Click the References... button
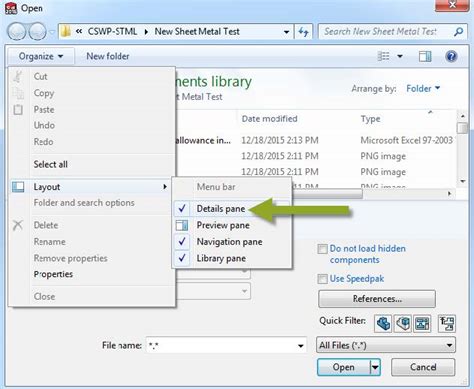474x389 pixels. (377, 299)
